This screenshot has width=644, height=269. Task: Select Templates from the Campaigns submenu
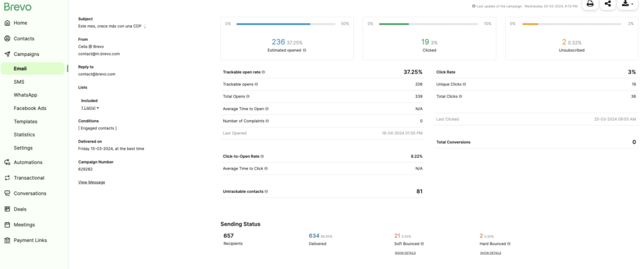pyautogui.click(x=25, y=121)
